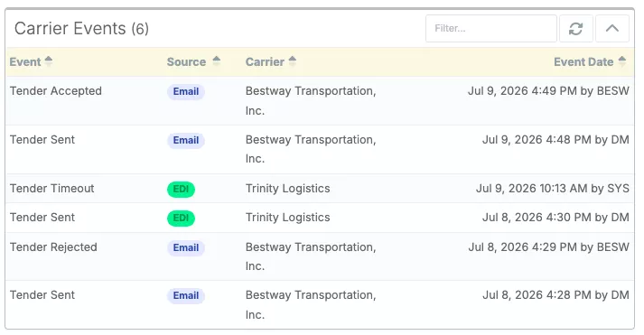Collapse the Carrier Events panel
The height and width of the screenshot is (335, 644).
point(612,29)
